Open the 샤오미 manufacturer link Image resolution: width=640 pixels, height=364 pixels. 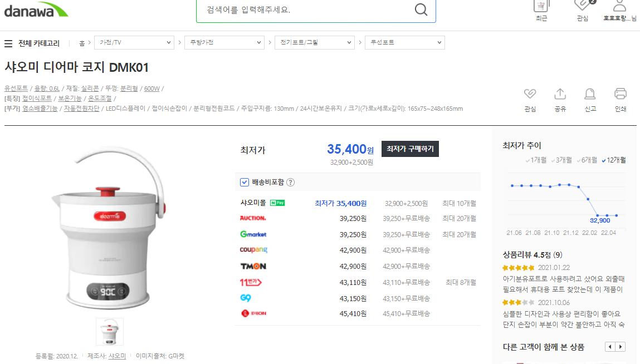pos(117,356)
